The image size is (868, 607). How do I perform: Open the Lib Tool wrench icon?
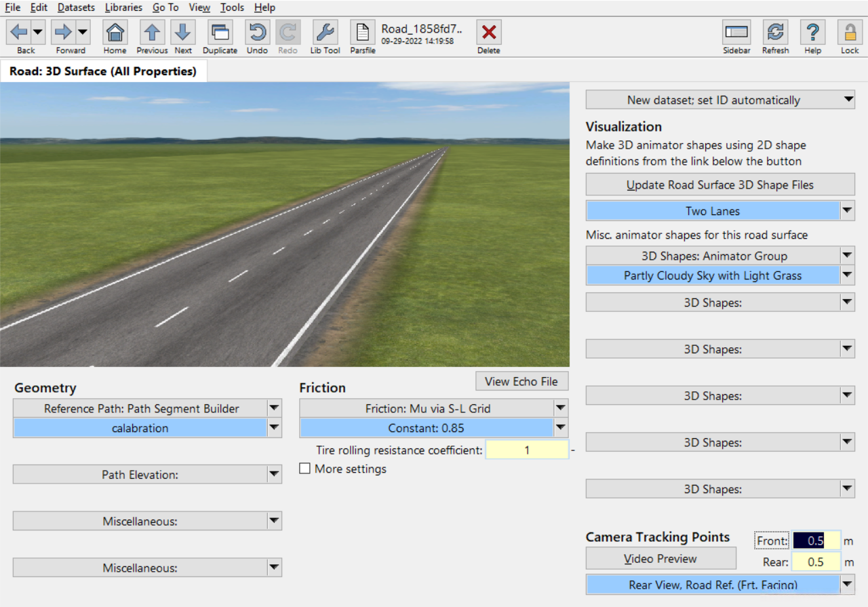(325, 33)
